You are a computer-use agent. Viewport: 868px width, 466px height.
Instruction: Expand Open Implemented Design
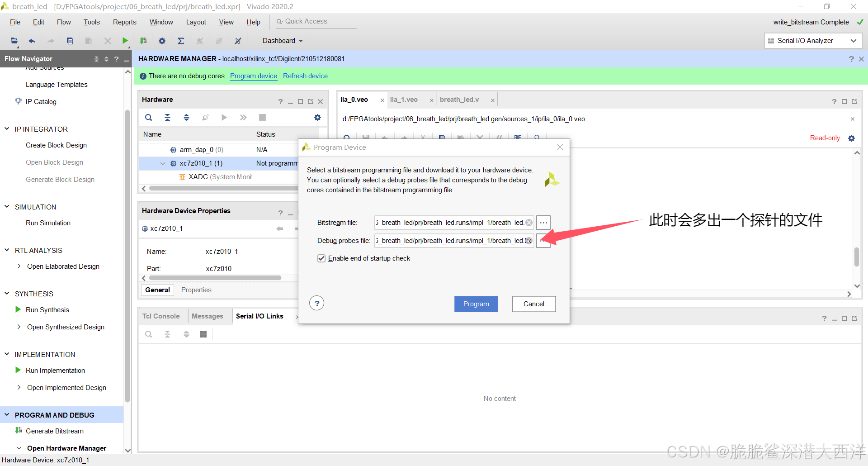click(19, 388)
